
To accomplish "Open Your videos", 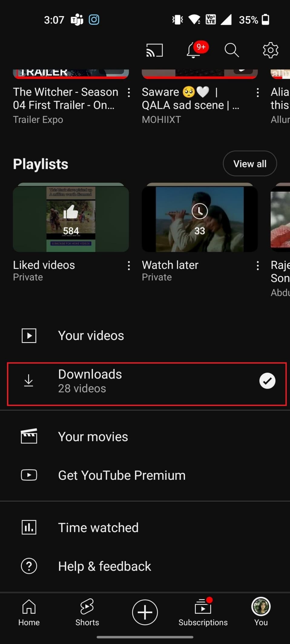I will (145, 336).
